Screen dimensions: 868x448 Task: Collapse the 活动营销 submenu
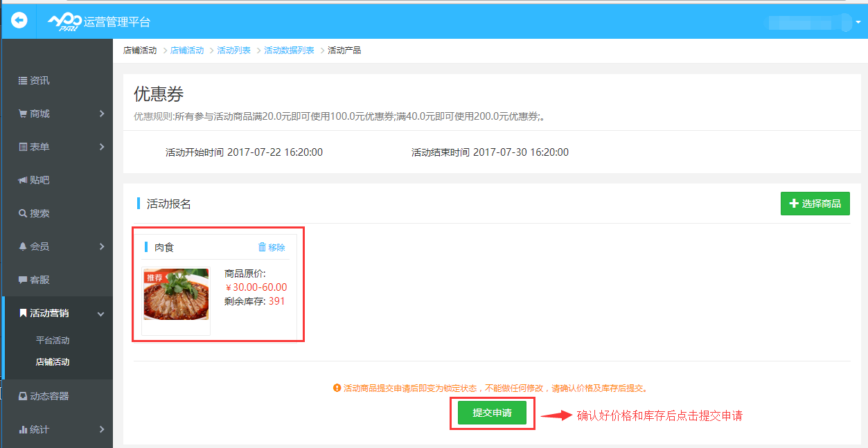tap(100, 313)
